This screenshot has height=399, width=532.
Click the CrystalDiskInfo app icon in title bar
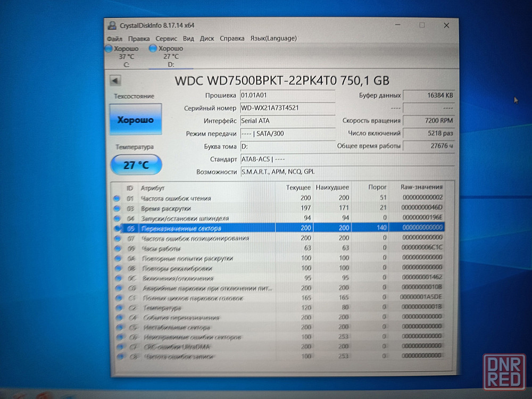point(112,26)
